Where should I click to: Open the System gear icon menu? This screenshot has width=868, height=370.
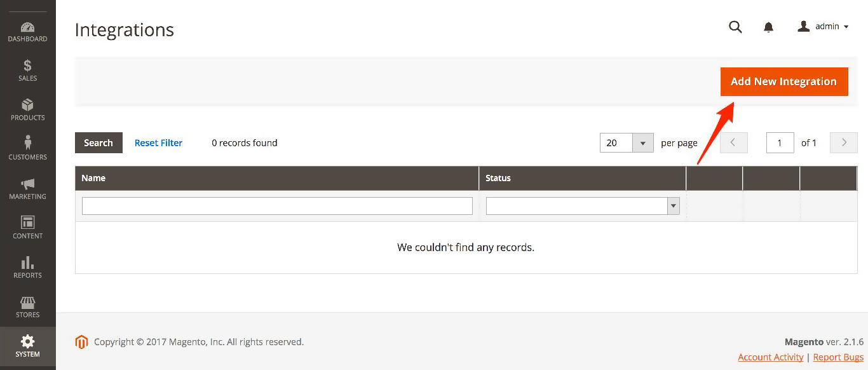coord(27,346)
